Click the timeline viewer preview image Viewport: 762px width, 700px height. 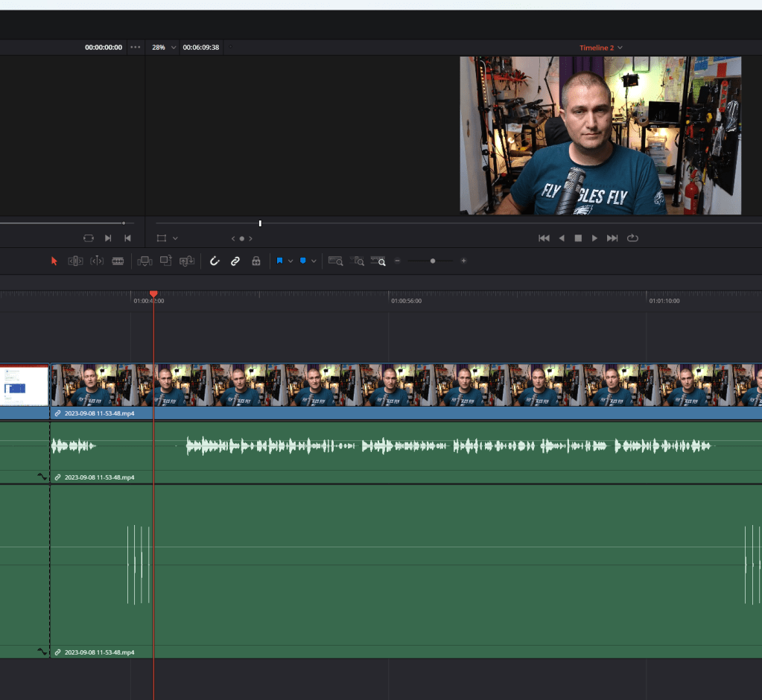(x=600, y=136)
